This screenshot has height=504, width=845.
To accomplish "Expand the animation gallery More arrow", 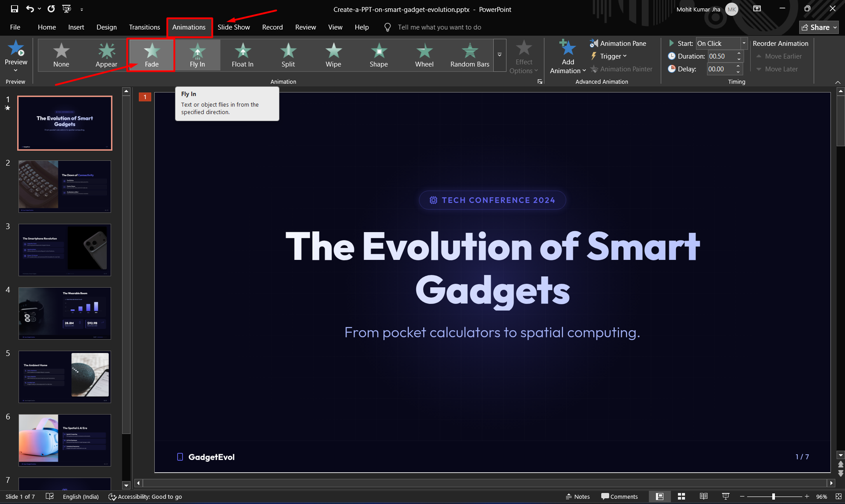I will (499, 55).
